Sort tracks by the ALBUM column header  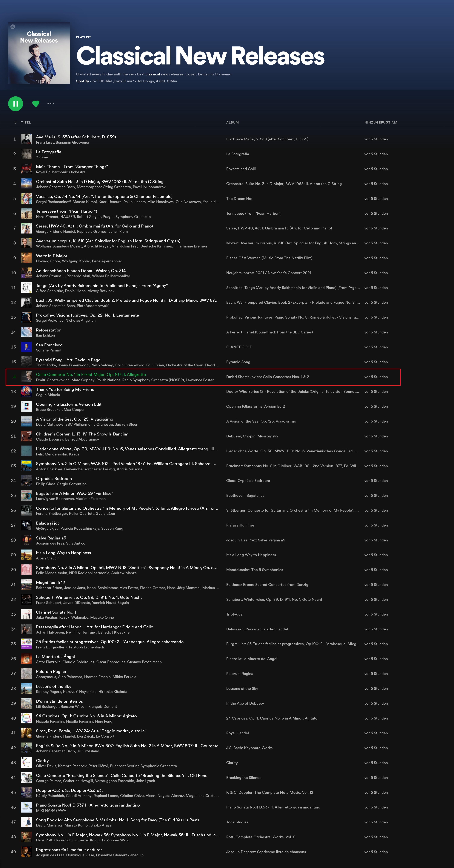click(232, 122)
